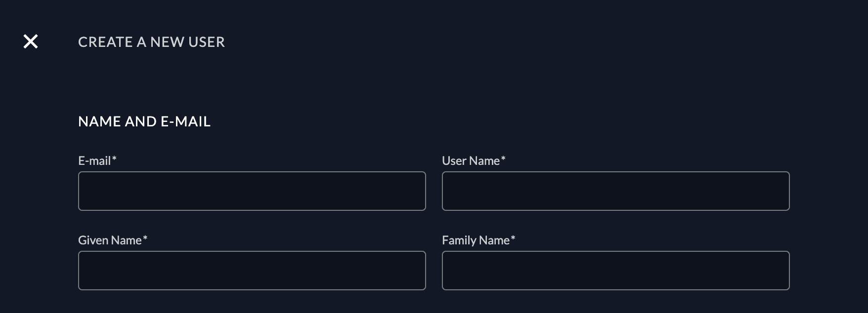The height and width of the screenshot is (313, 868).
Task: Select the Given Name input field
Action: pyautogui.click(x=252, y=271)
